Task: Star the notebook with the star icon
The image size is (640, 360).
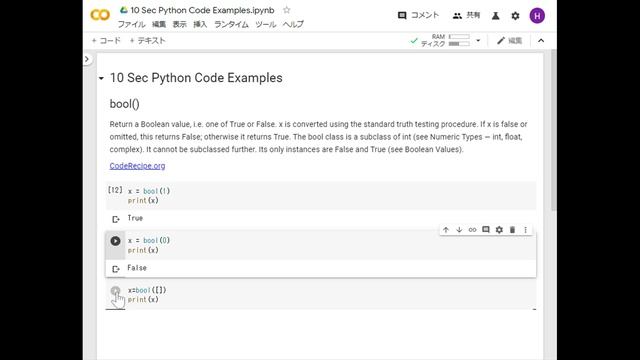Action: (x=287, y=10)
